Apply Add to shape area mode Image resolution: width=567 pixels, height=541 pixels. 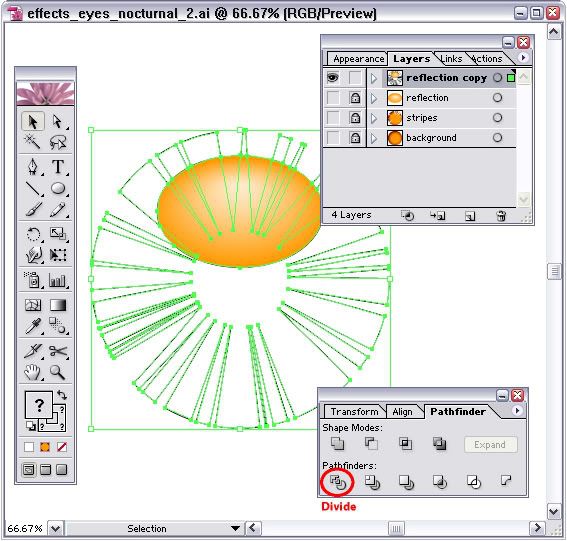(337, 443)
